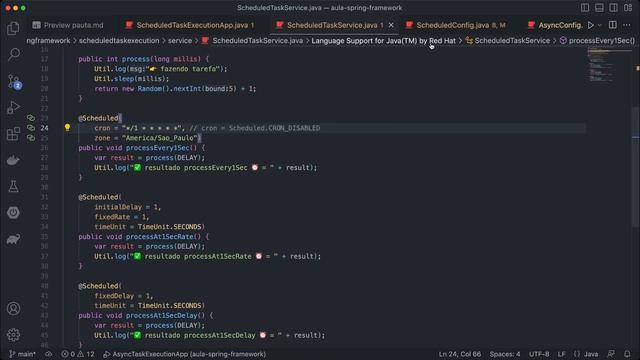
Task: Change indentation via Spaces: 4
Action: click(x=505, y=354)
